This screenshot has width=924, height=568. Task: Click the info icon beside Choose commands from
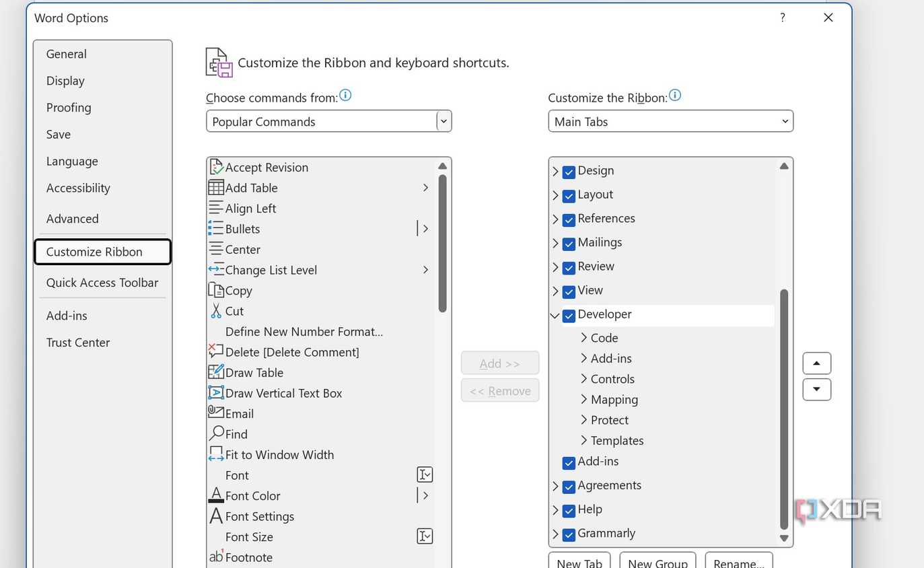coord(345,95)
